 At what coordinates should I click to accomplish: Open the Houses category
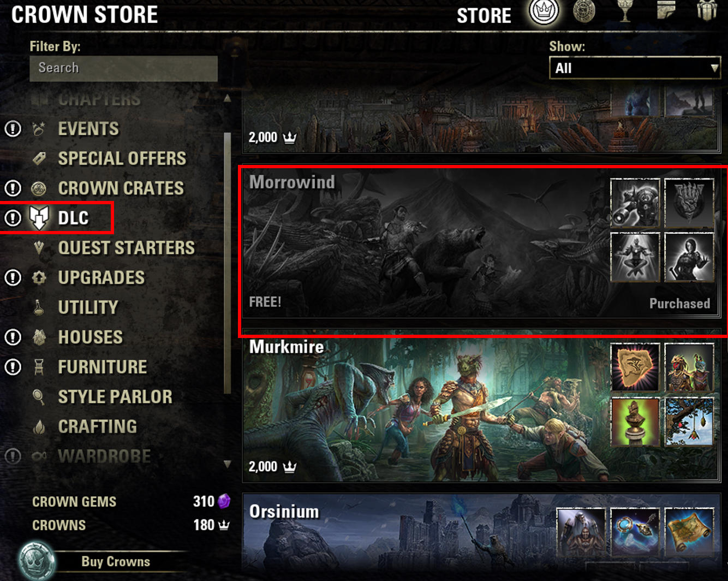(91, 337)
